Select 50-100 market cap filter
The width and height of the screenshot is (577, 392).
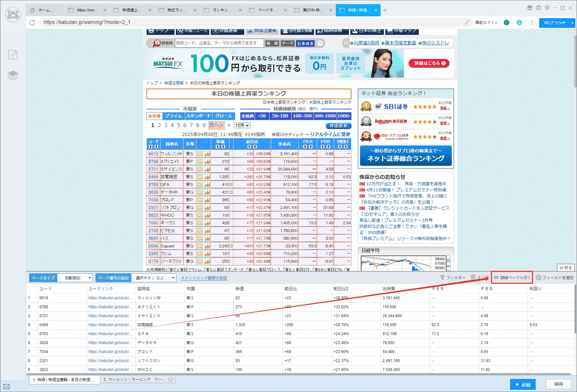pyautogui.click(x=279, y=116)
